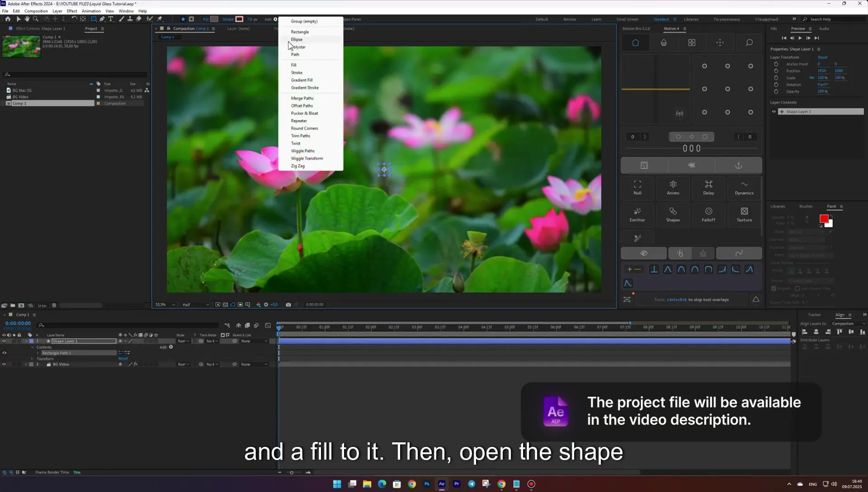The height and width of the screenshot is (492, 868).
Task: Toggle the Anchor Point stopwatch
Action: click(x=776, y=64)
